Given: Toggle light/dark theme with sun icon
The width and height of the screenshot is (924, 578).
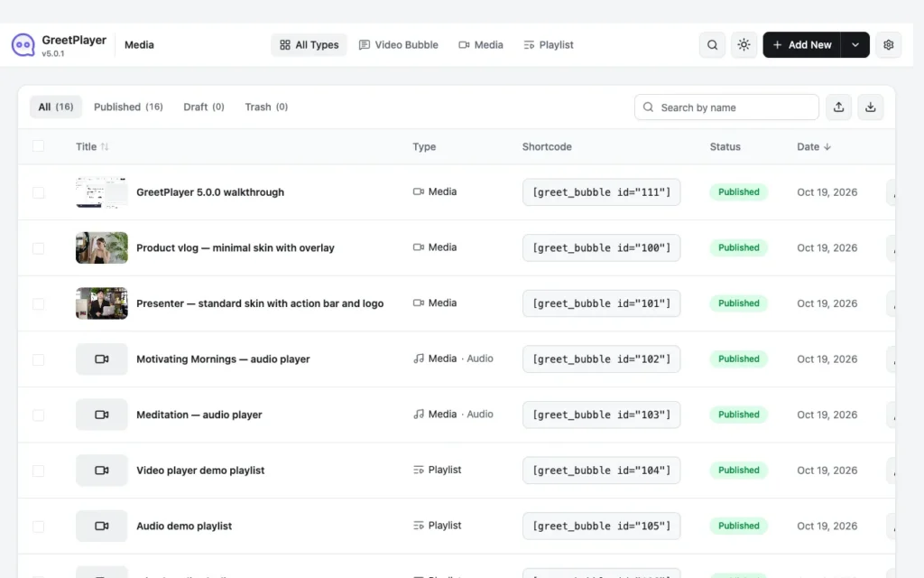Looking at the screenshot, I should 744,45.
